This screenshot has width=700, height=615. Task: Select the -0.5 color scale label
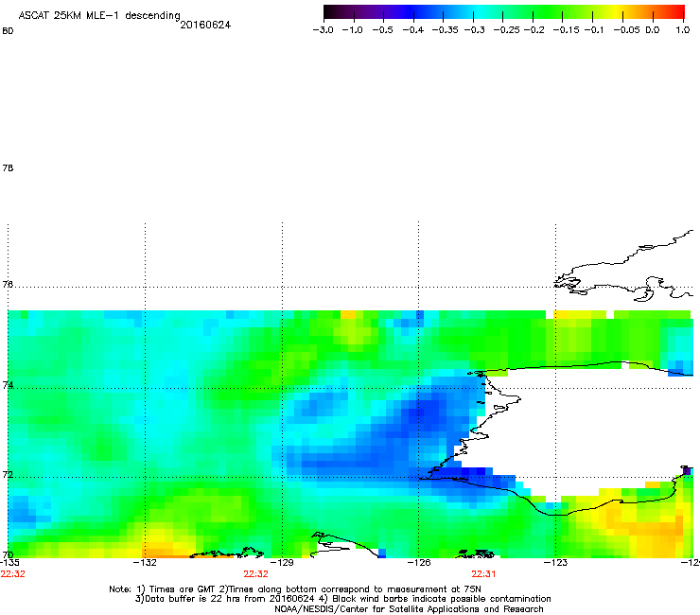point(382,30)
